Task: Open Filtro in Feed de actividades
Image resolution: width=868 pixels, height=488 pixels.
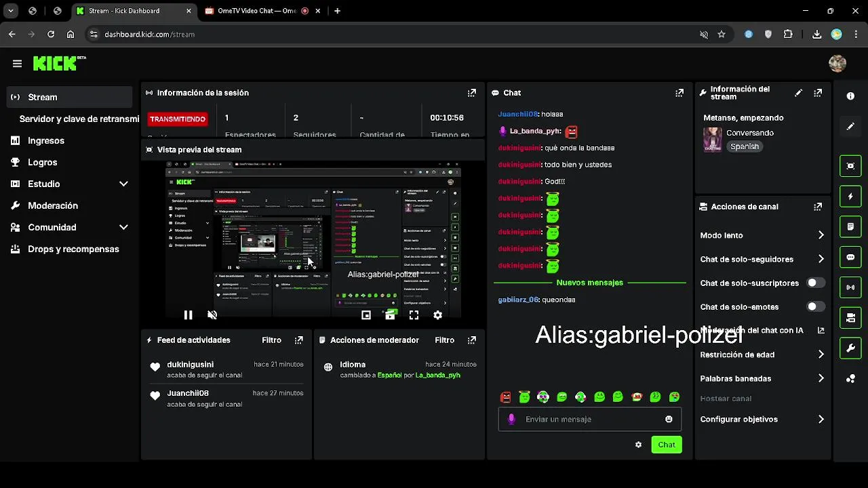Action: pyautogui.click(x=272, y=340)
